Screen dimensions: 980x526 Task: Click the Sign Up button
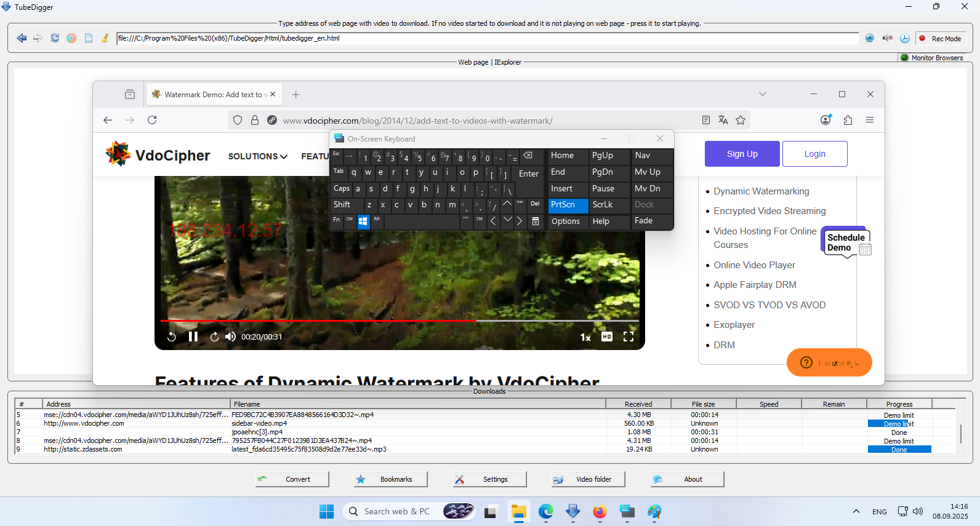point(742,154)
